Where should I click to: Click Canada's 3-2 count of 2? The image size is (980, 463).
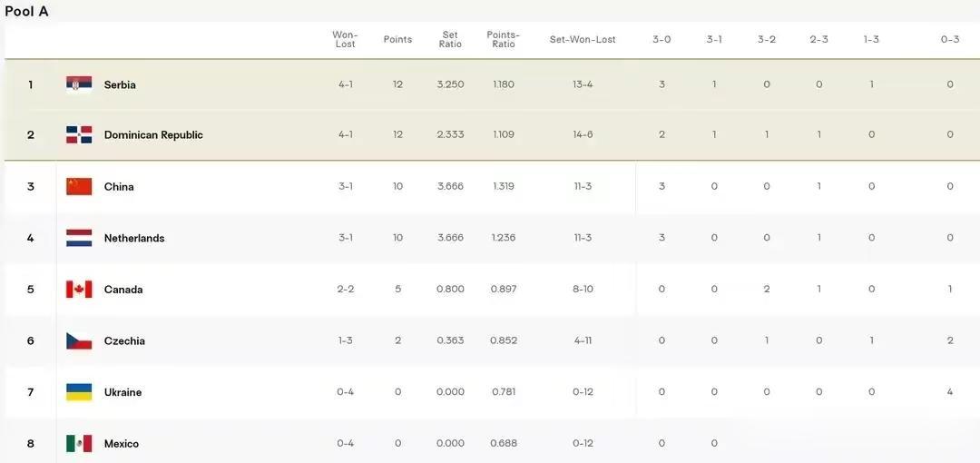767,289
